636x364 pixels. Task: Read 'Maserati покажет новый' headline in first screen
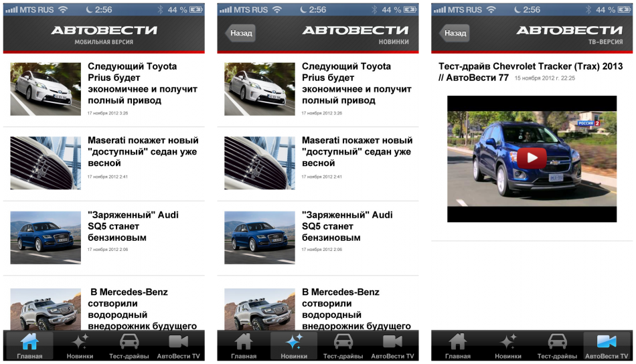[x=143, y=152]
